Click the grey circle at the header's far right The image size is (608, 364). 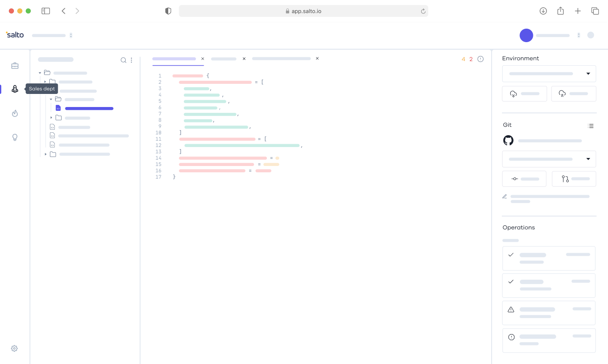(591, 35)
